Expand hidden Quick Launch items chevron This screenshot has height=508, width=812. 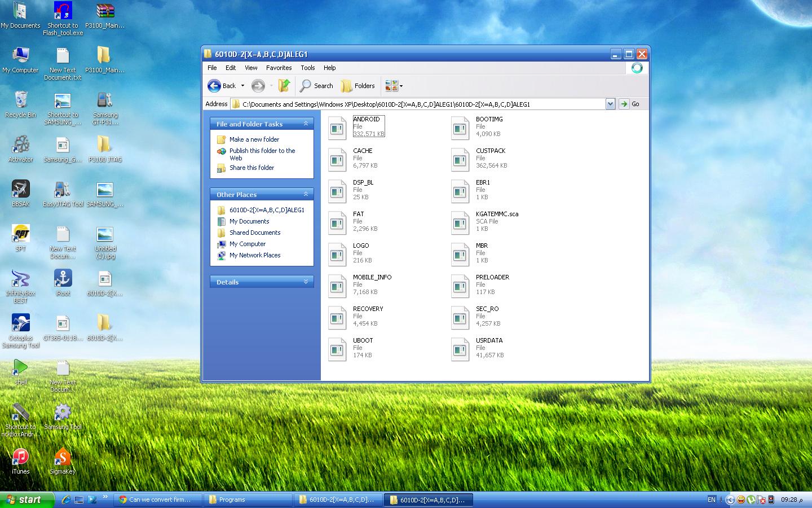coord(105,497)
